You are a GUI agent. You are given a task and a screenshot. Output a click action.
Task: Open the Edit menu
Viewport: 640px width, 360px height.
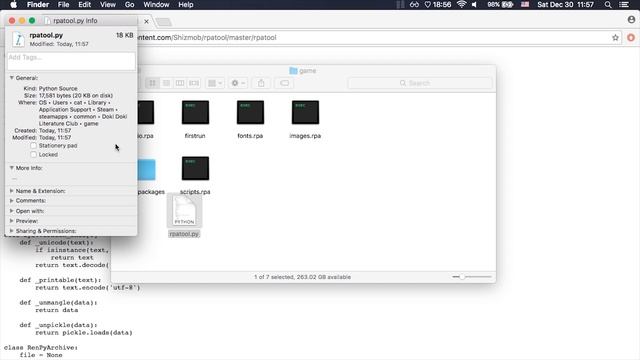84,4
